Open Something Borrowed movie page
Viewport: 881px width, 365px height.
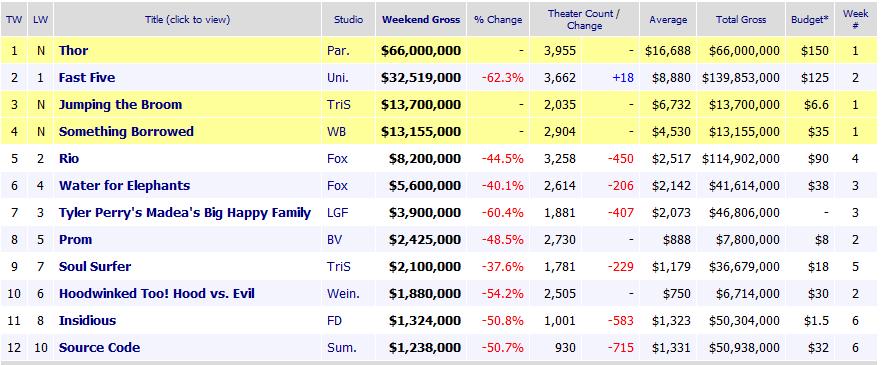(126, 131)
